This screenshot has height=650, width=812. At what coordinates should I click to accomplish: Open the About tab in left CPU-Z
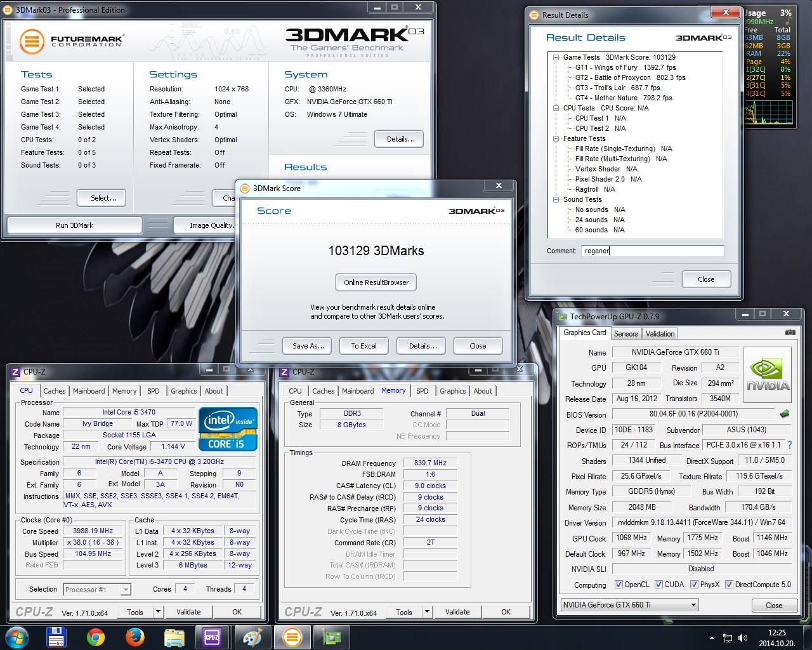point(214,391)
